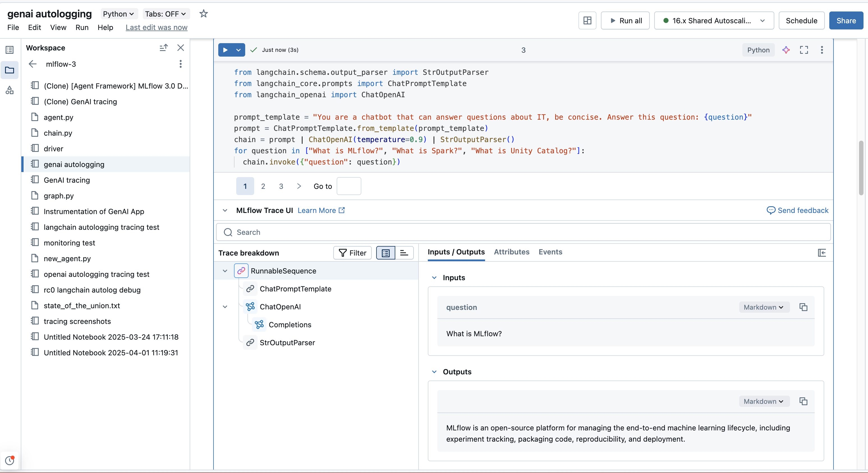Open the workspace browser sidebar icon
The image size is (868, 473).
click(x=10, y=70)
